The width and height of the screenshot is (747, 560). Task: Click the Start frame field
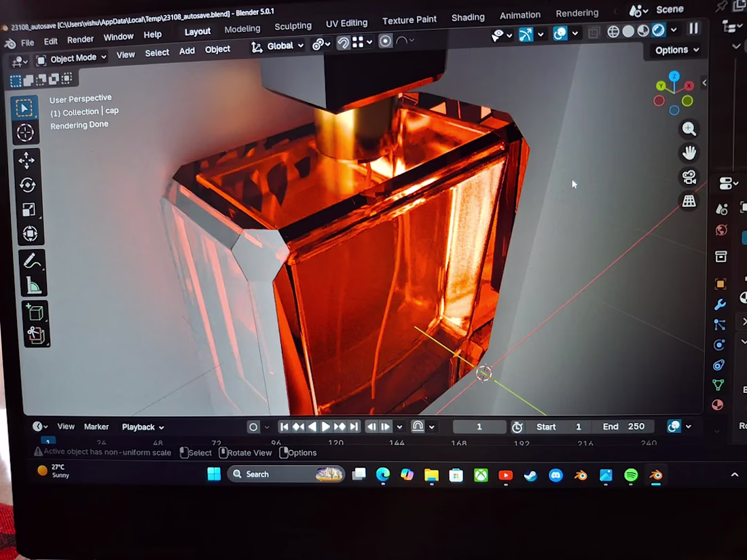point(559,427)
